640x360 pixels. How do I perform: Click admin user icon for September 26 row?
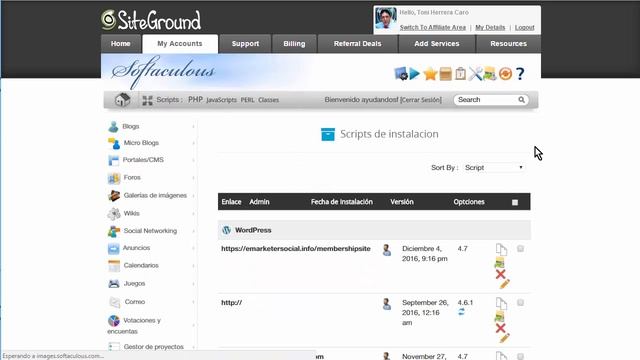tap(387, 304)
